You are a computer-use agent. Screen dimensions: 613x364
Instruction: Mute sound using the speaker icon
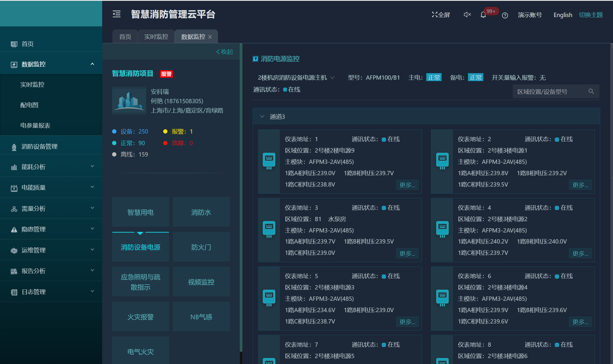(467, 14)
